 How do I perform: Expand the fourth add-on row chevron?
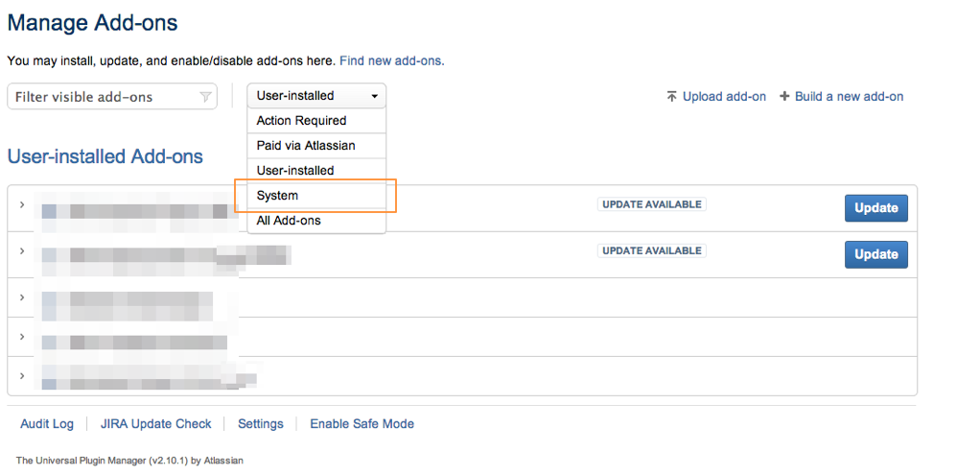tap(22, 337)
